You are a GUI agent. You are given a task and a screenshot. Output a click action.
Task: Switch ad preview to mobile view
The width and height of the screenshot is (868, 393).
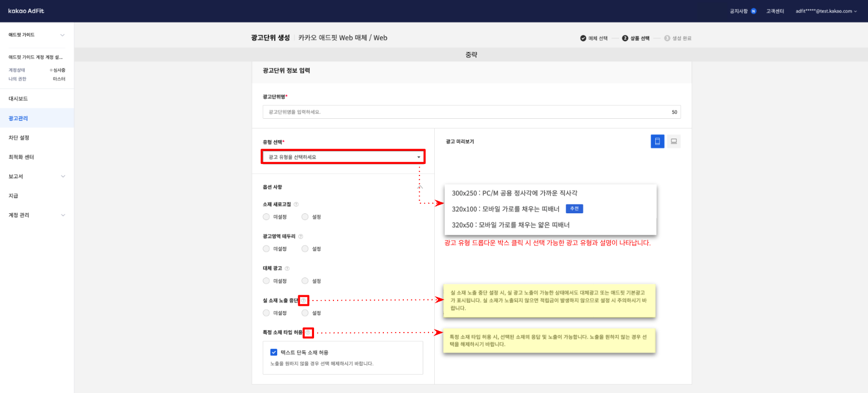point(657,141)
